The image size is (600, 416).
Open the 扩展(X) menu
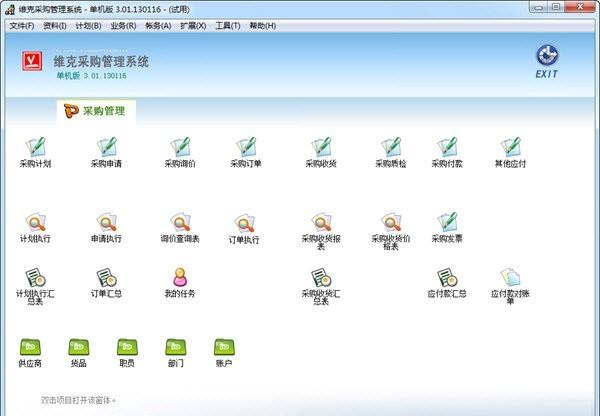tap(193, 26)
